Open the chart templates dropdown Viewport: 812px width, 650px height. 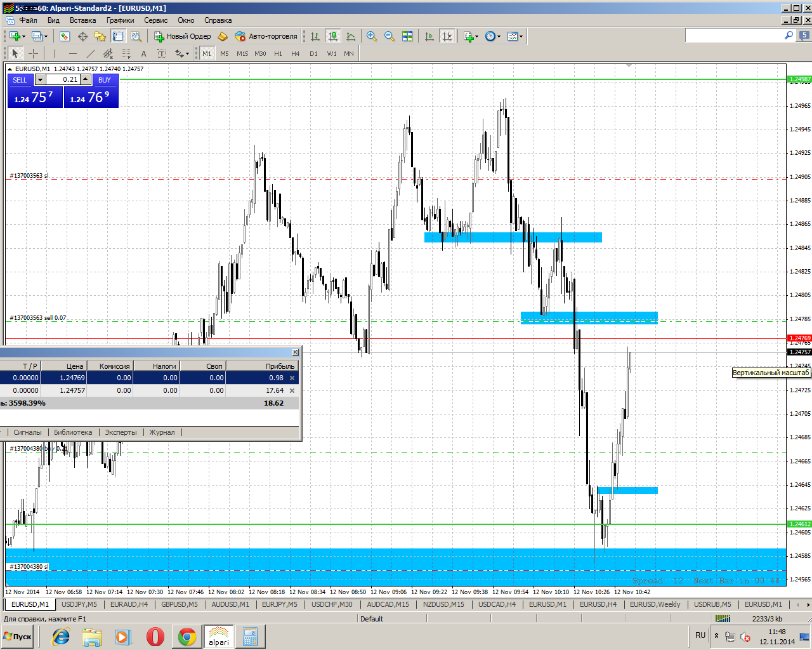(x=515, y=36)
